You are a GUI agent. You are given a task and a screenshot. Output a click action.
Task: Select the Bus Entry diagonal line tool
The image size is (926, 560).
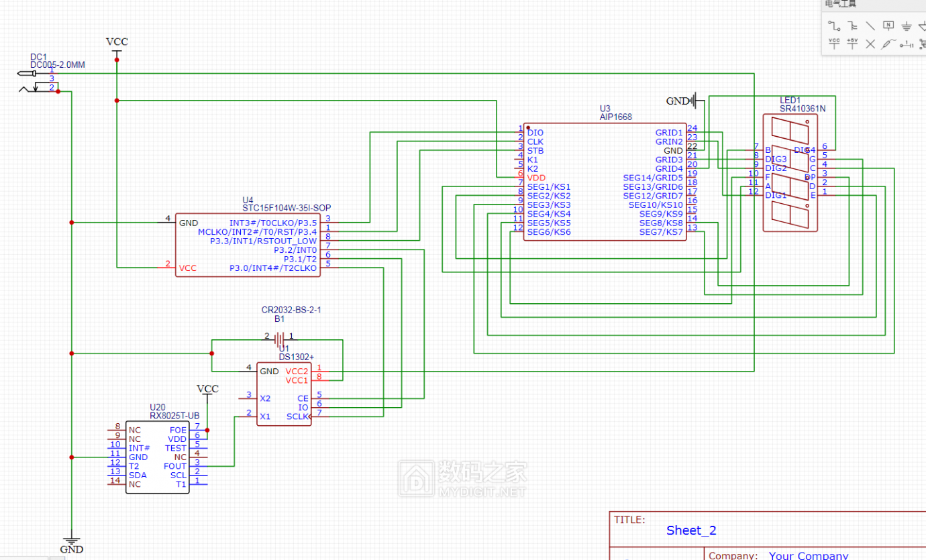point(870,25)
